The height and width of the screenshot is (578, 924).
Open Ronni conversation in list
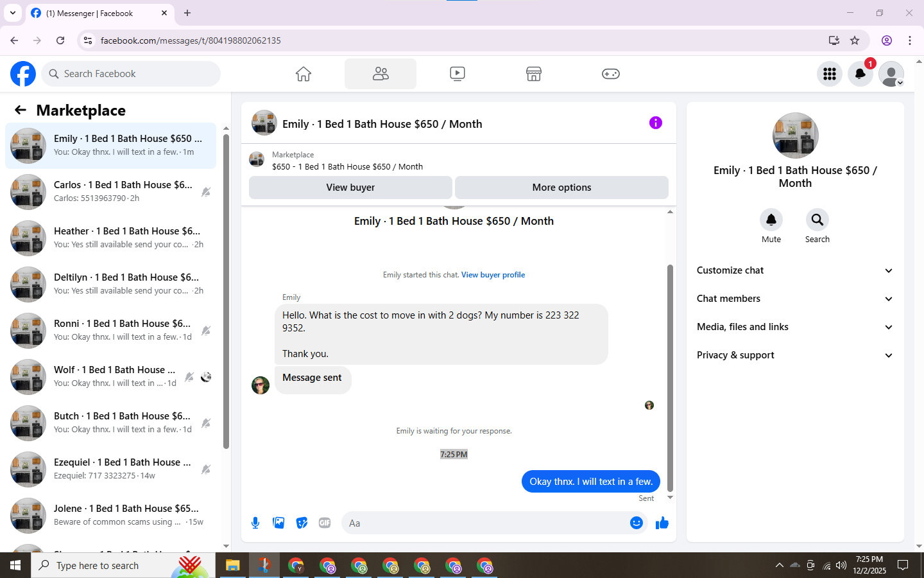(x=110, y=331)
